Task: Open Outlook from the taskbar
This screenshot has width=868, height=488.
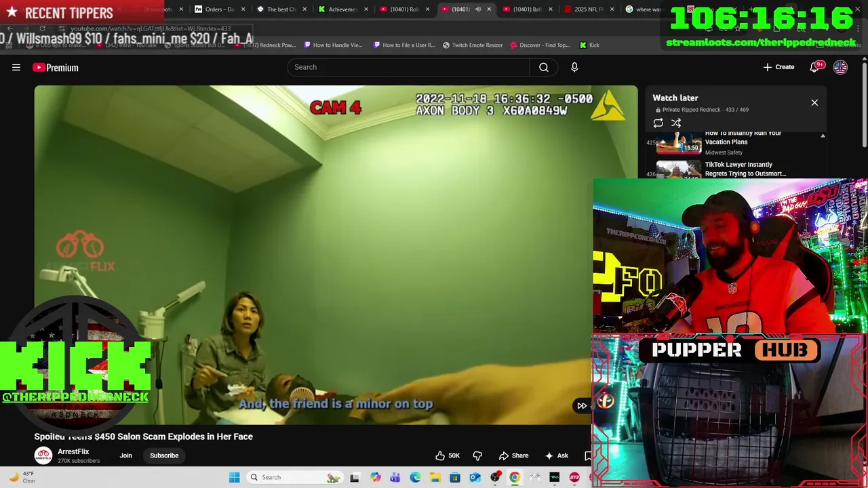Action: coord(475,477)
